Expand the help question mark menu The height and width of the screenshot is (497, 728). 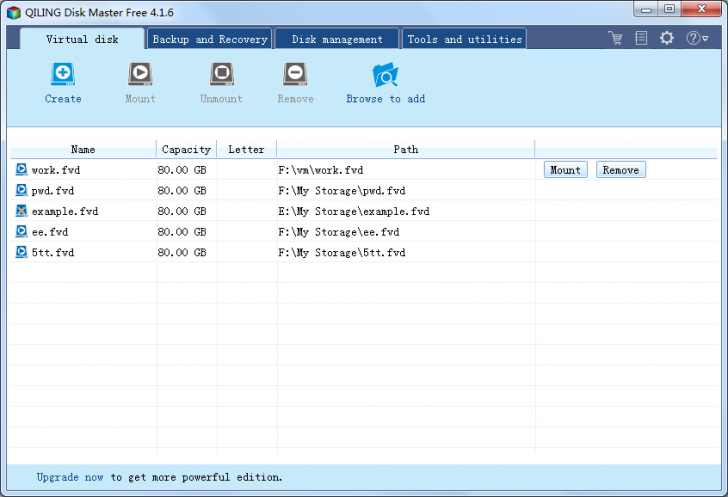point(697,38)
